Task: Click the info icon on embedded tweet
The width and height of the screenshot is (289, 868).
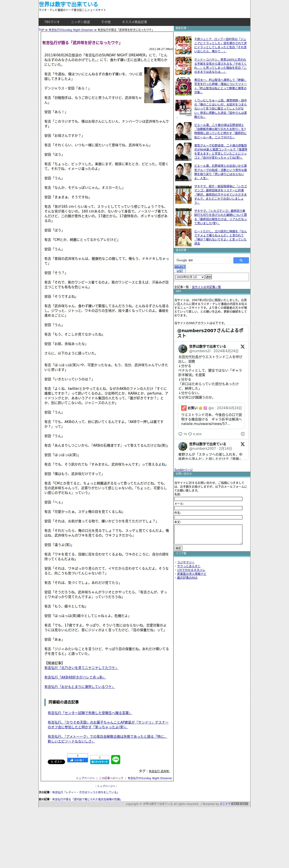Action: pyautogui.click(x=243, y=434)
